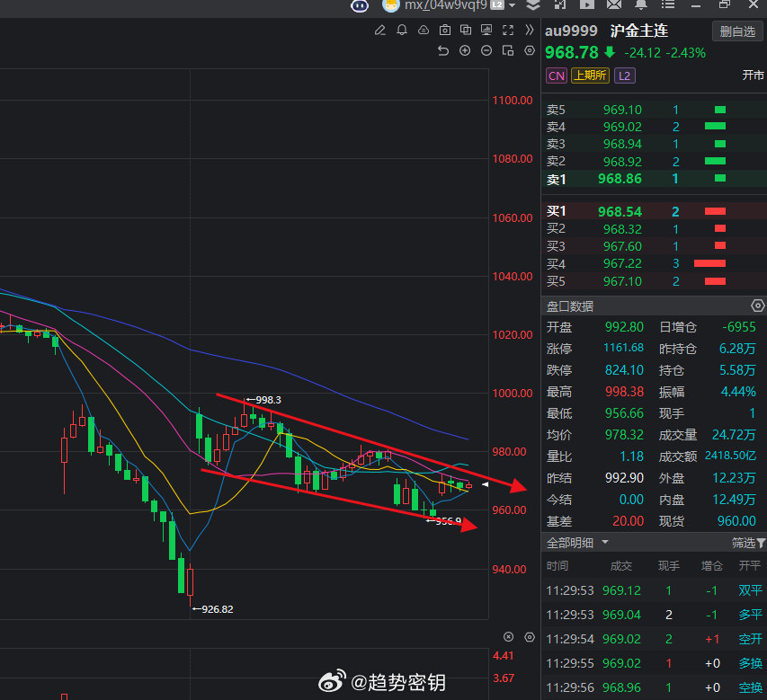Click the 卖1 ask price 968.86
This screenshot has width=767, height=700.
click(622, 179)
